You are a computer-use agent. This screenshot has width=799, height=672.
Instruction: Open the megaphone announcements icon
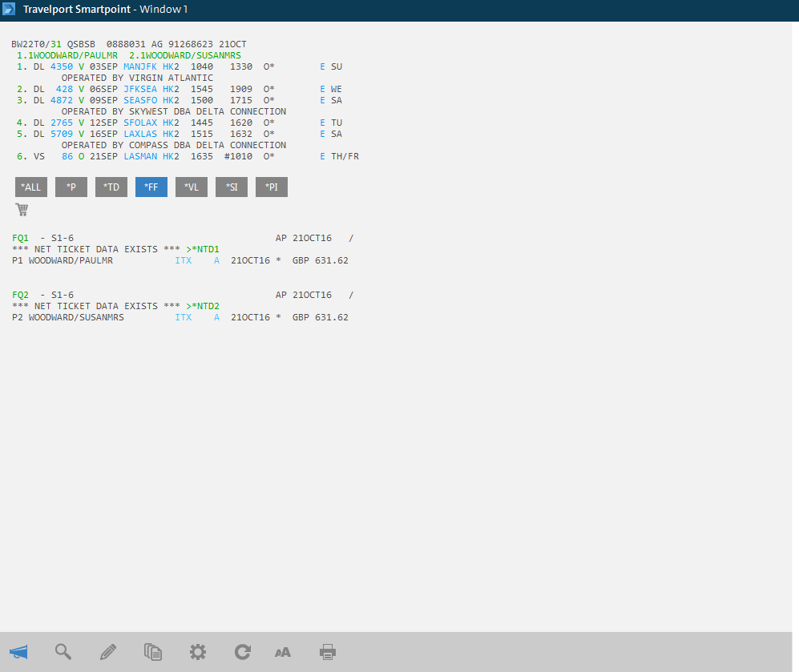coord(19,652)
